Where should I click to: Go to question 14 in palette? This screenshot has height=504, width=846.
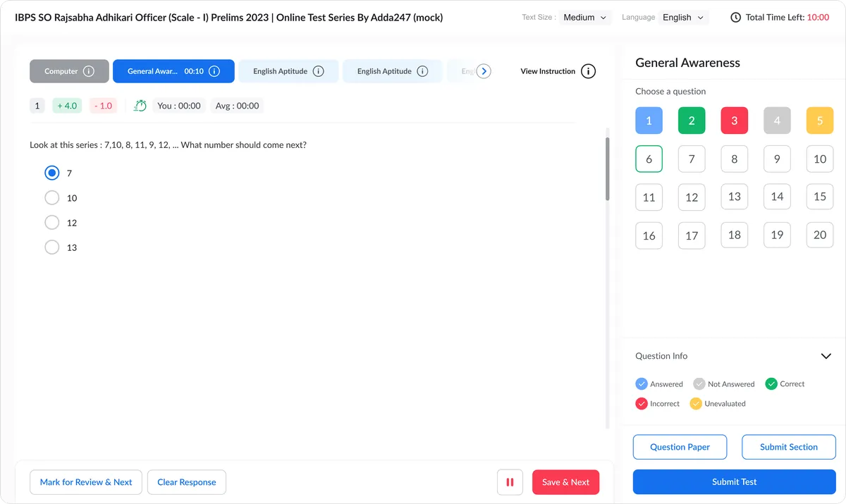777,197
